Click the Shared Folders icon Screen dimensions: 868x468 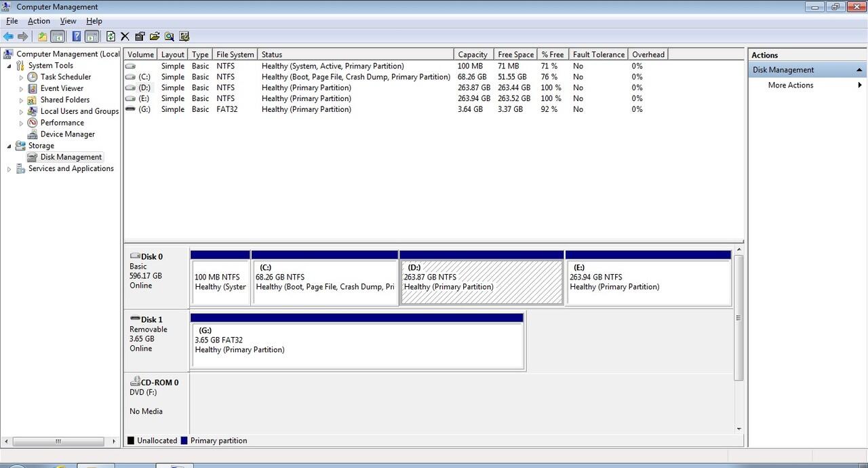tap(33, 100)
